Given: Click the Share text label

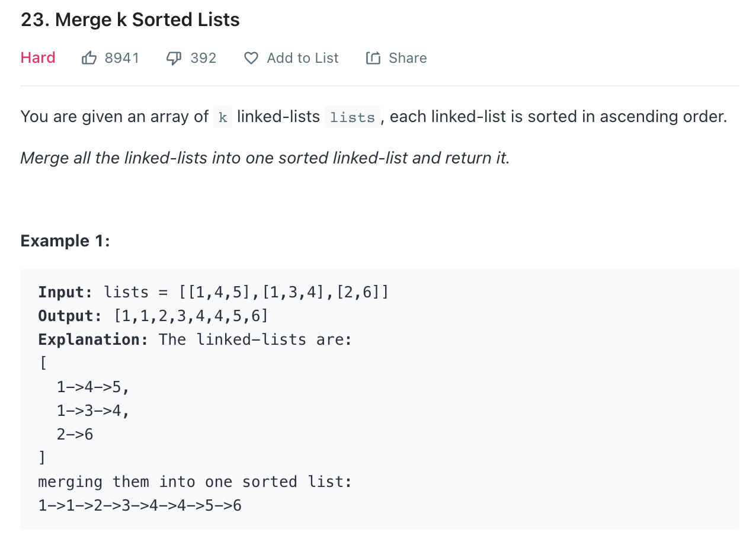Looking at the screenshot, I should coord(408,58).
